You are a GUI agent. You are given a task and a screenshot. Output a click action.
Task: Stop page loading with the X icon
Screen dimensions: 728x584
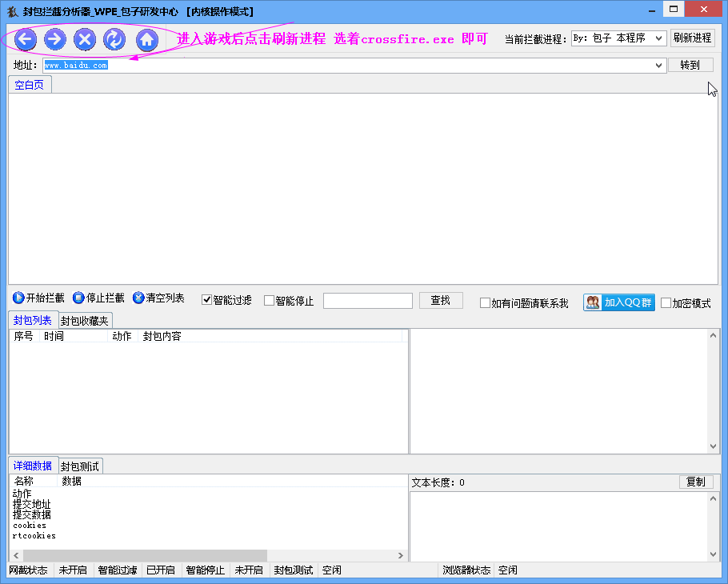click(85, 39)
